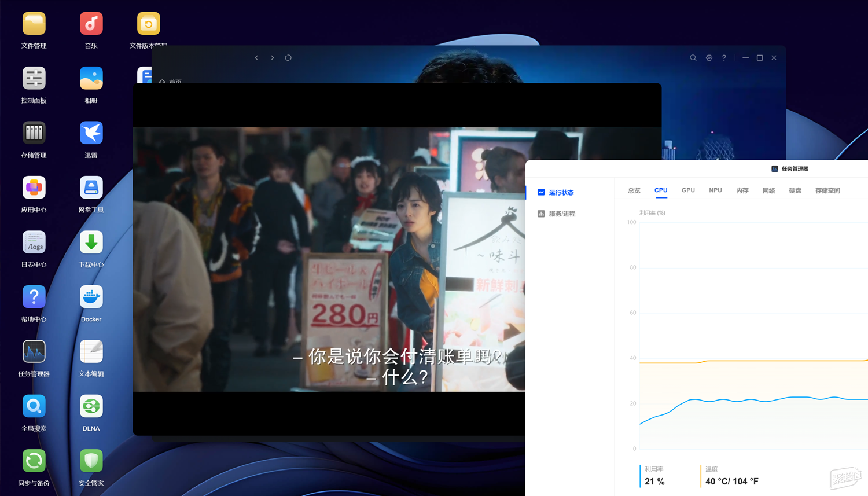Open 文件版本管理 desktop icon
868x496 pixels.
(148, 24)
